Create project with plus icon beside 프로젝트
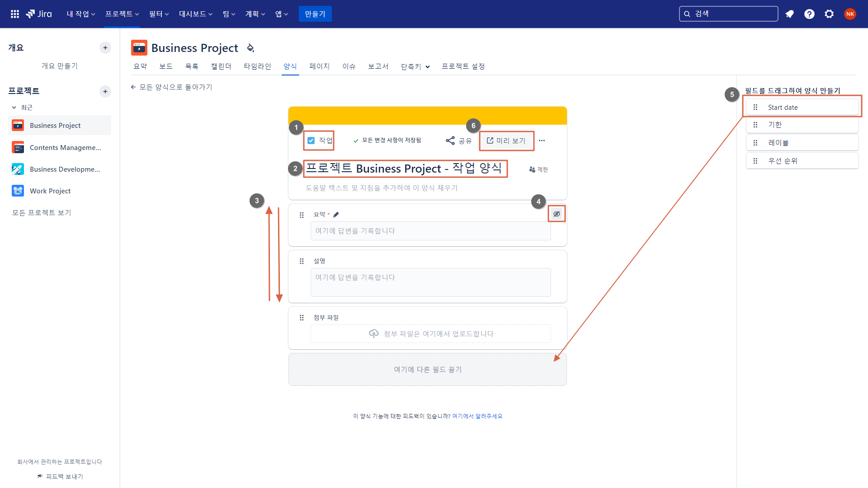Image resolution: width=868 pixels, height=488 pixels. click(x=105, y=91)
